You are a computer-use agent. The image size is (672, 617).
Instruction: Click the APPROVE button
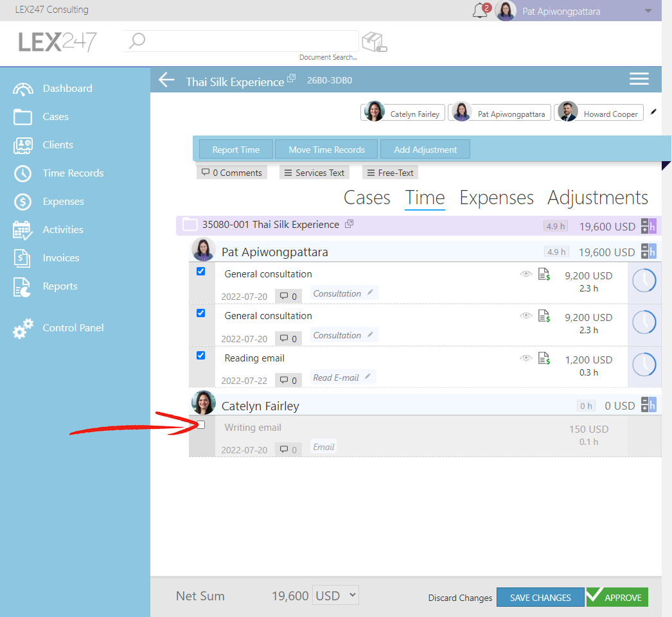[x=617, y=597]
